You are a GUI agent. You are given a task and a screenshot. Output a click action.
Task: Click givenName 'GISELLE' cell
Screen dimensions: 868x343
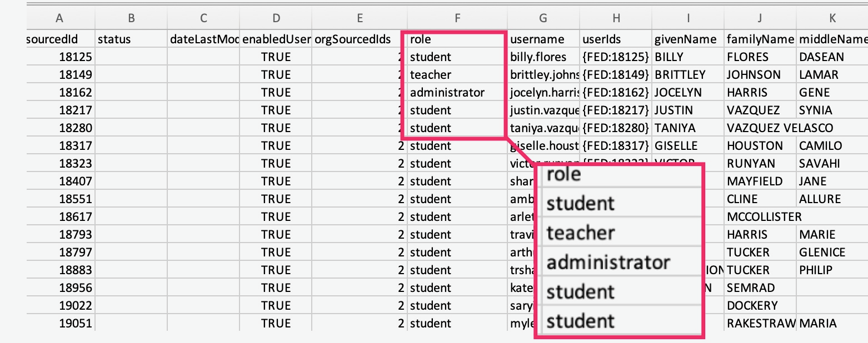688,145
